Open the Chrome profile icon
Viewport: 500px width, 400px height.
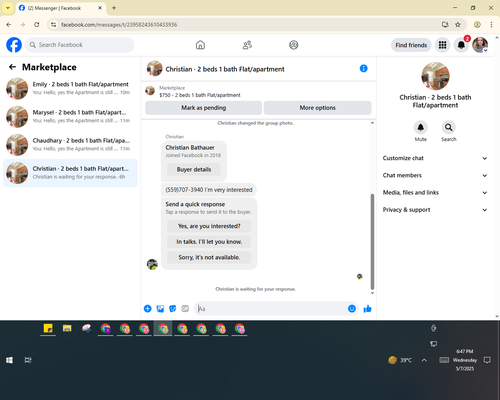pos(477,25)
